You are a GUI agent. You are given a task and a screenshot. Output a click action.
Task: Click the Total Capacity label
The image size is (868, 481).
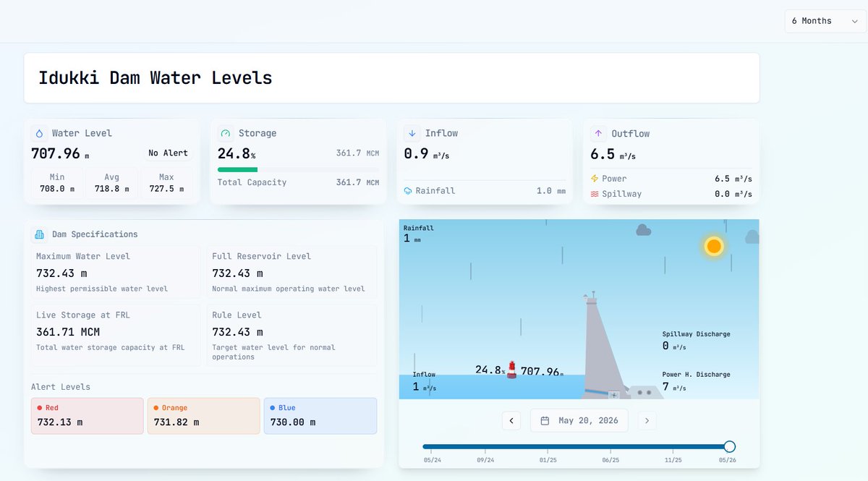tap(252, 182)
